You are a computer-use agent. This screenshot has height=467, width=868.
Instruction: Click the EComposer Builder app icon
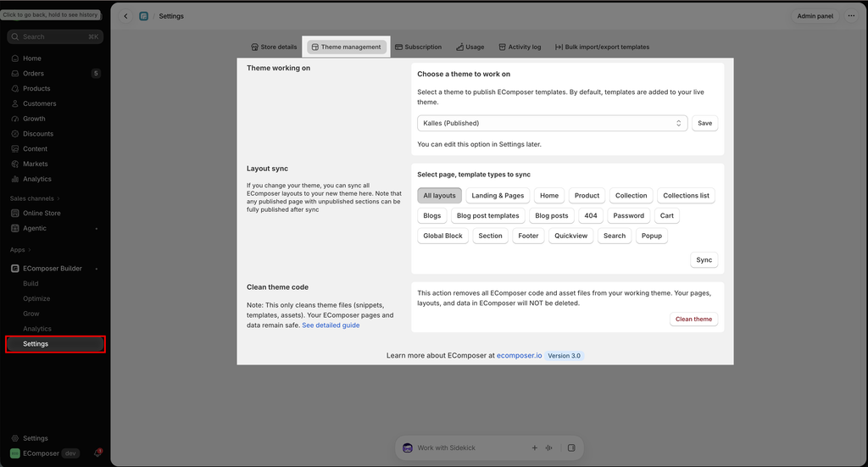[15, 269]
